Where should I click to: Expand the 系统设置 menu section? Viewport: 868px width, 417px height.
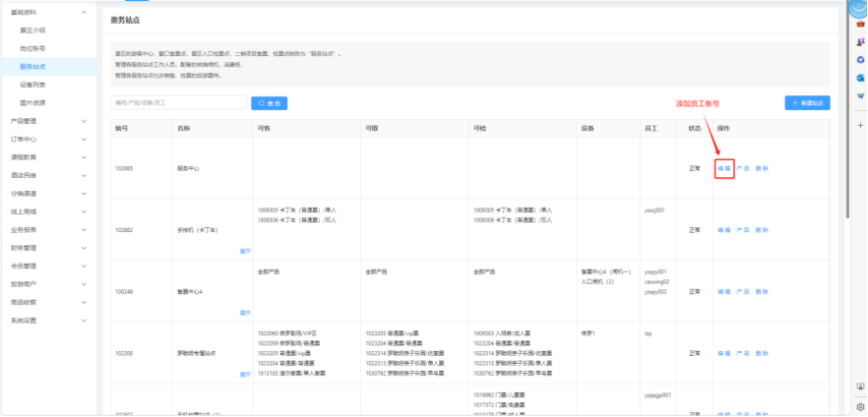coord(84,321)
